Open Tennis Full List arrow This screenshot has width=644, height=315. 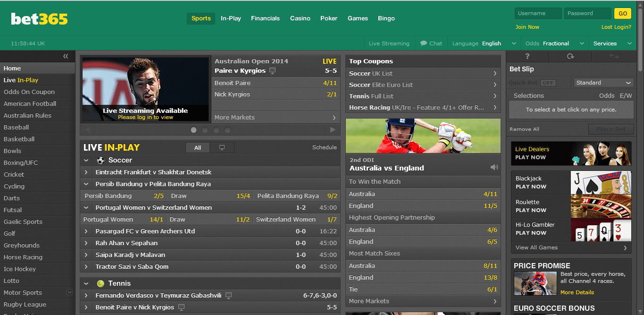pos(495,96)
